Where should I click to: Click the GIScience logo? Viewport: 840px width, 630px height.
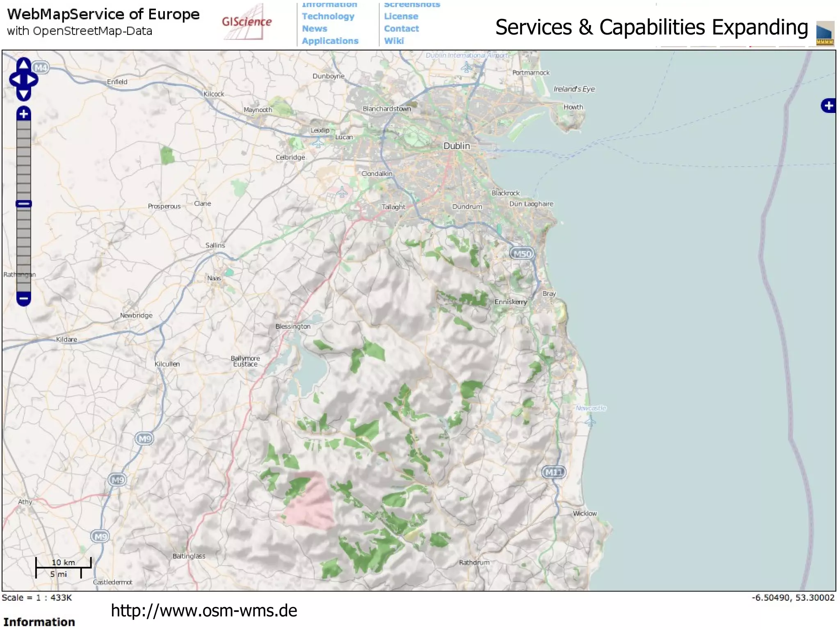tap(246, 22)
